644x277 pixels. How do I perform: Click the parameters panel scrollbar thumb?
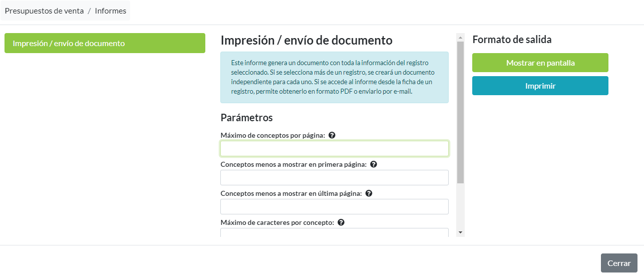[x=461, y=110]
